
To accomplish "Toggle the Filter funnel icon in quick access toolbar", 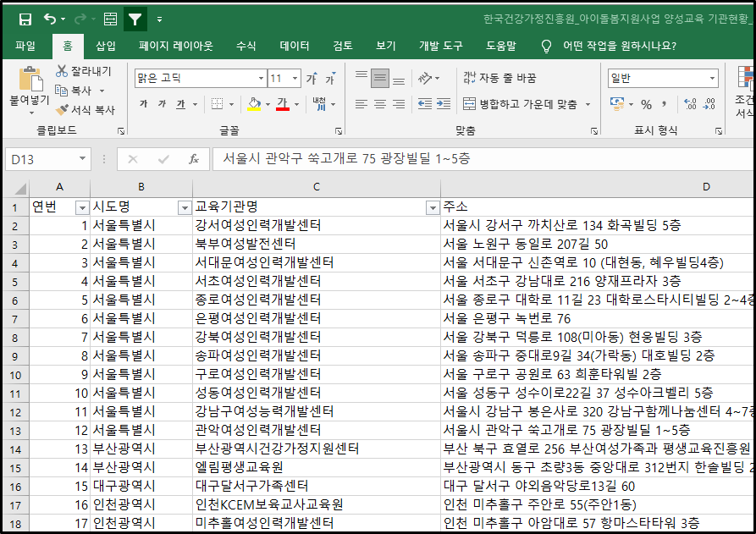I will [135, 19].
